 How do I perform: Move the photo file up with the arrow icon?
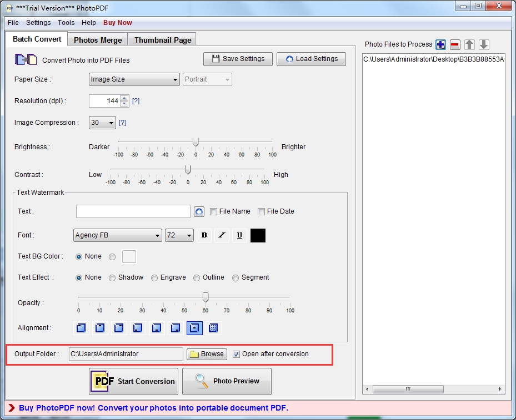pos(469,44)
